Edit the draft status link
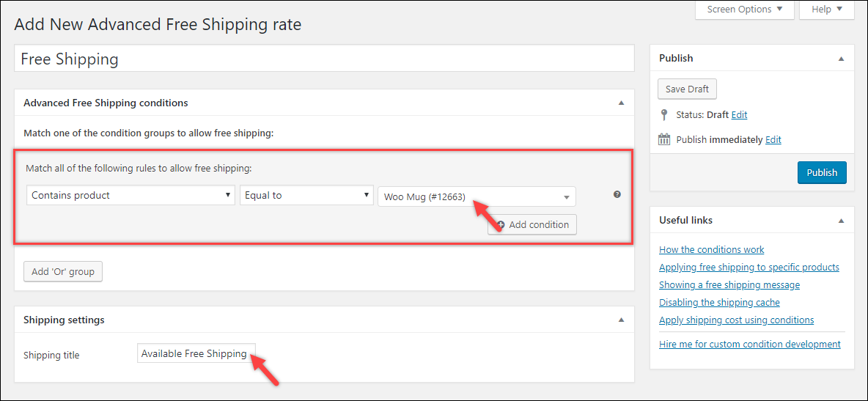This screenshot has height=401, width=868. [x=739, y=115]
